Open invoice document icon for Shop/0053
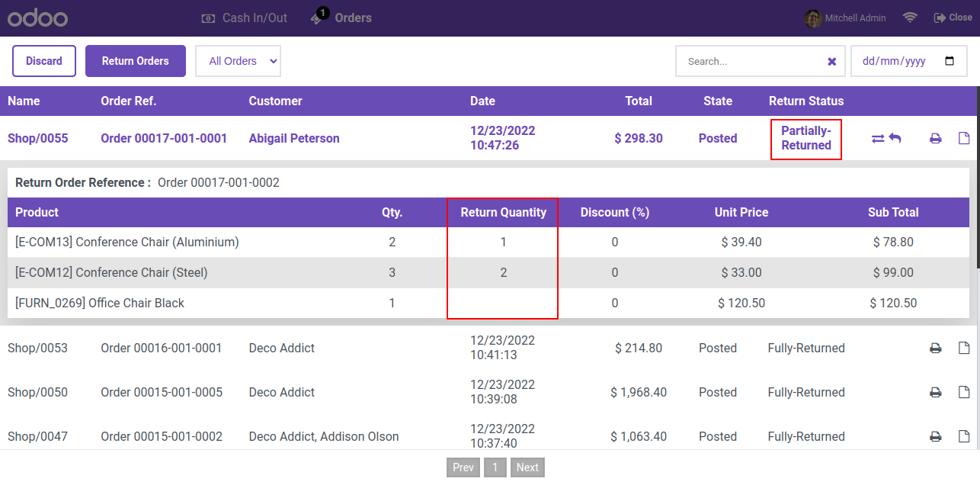The height and width of the screenshot is (485, 980). pos(964,348)
